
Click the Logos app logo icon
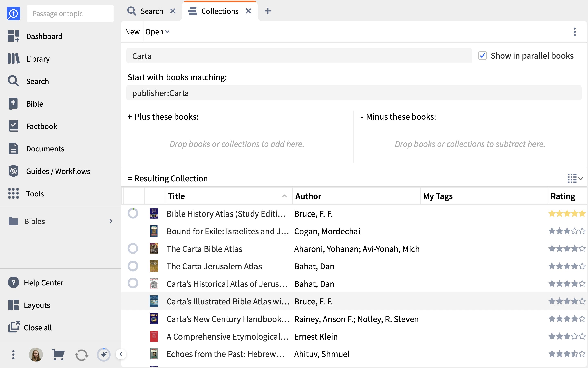click(x=13, y=14)
